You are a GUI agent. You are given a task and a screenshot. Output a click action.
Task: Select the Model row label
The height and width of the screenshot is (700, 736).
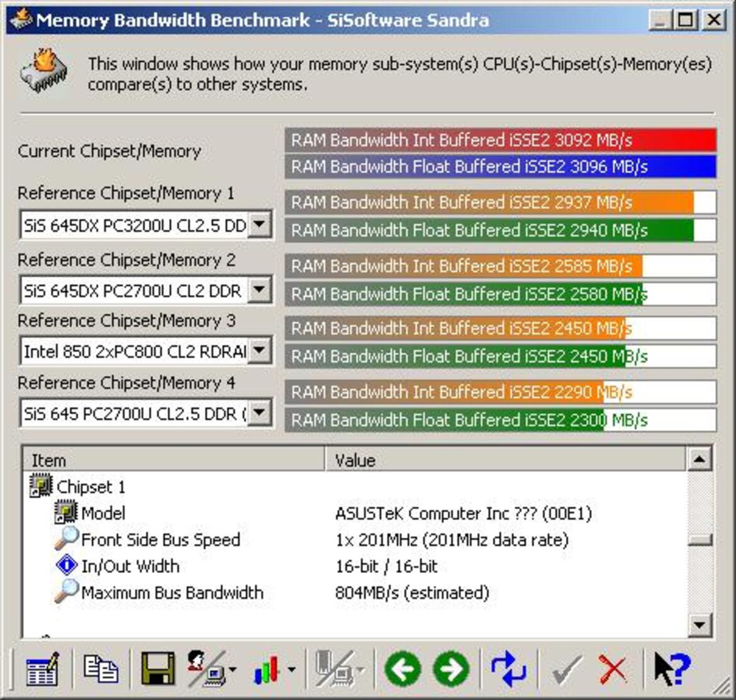[x=103, y=513]
